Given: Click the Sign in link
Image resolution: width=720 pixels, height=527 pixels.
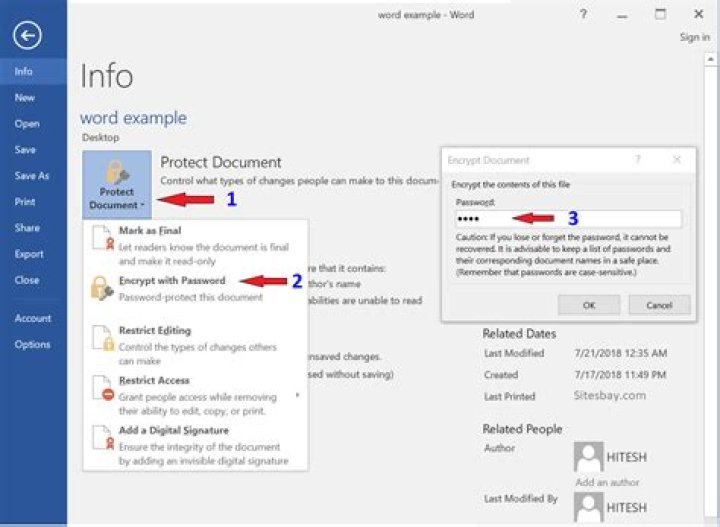Looking at the screenshot, I should tap(694, 37).
